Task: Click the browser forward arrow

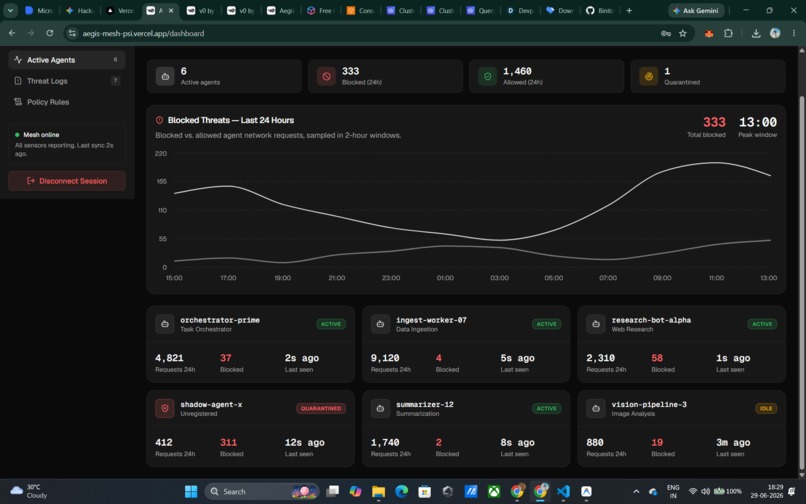Action: pos(31,33)
